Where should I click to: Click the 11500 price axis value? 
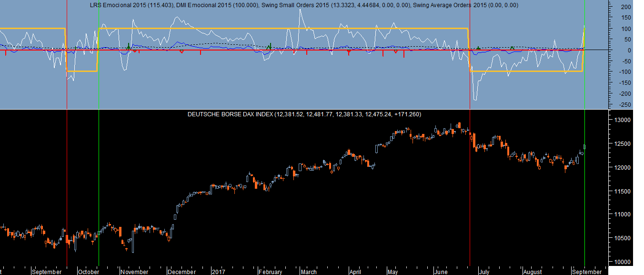pos(624,191)
